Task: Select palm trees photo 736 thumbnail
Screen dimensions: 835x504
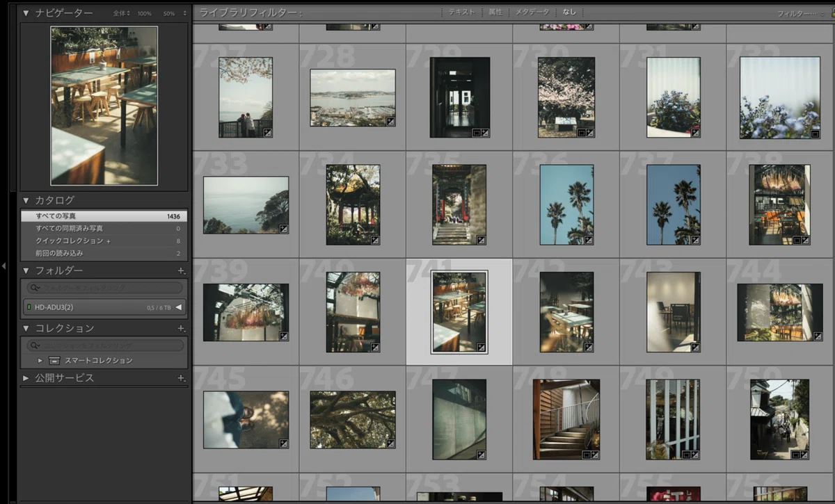Action: click(566, 204)
